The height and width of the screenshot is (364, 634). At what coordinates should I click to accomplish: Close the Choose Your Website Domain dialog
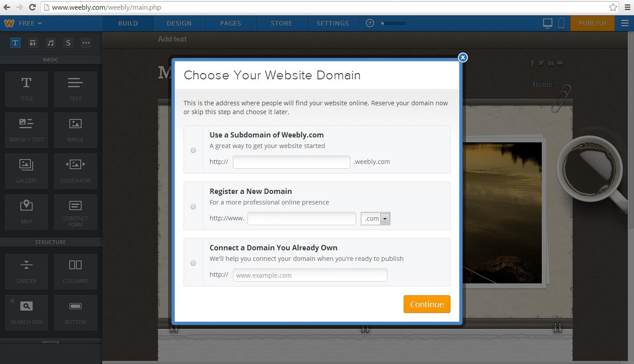point(462,57)
